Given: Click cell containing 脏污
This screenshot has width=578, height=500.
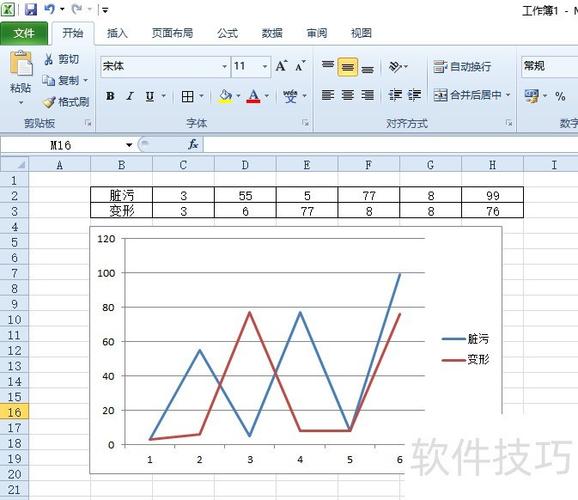Looking at the screenshot, I should (122, 195).
